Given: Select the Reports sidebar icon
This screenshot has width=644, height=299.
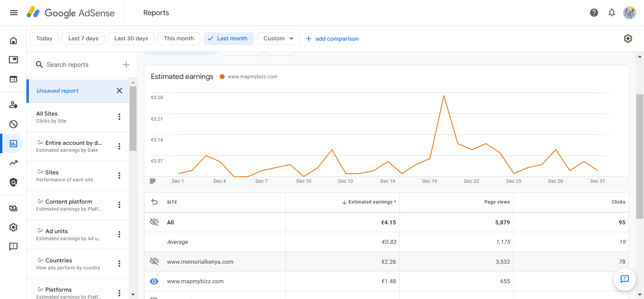Looking at the screenshot, I should click(x=13, y=144).
